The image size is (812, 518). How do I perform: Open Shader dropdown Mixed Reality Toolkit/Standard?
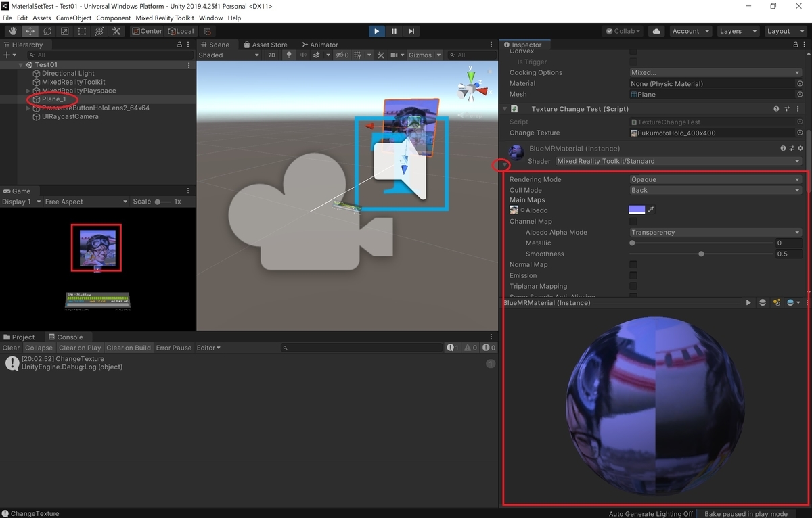click(678, 161)
